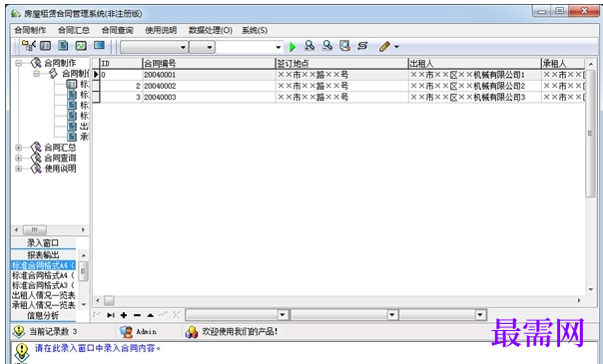Open the 合同制作 menu in menu bar

30,30
